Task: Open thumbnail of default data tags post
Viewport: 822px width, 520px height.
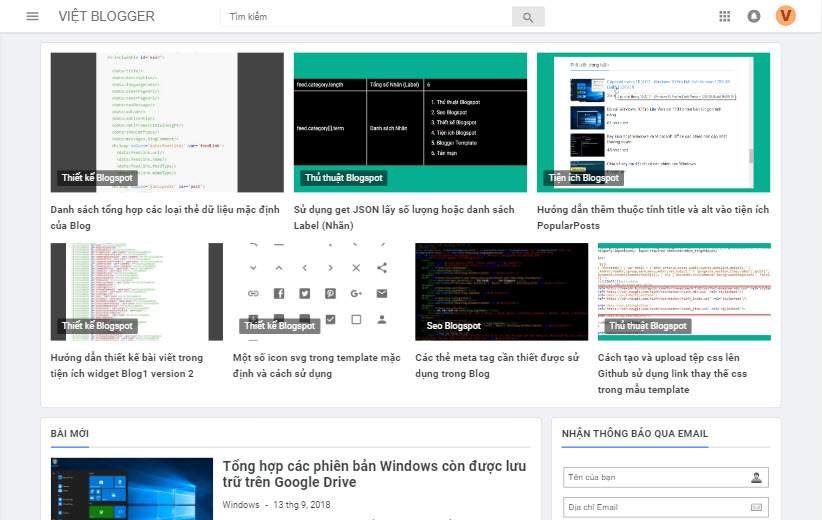Action: [x=167, y=122]
